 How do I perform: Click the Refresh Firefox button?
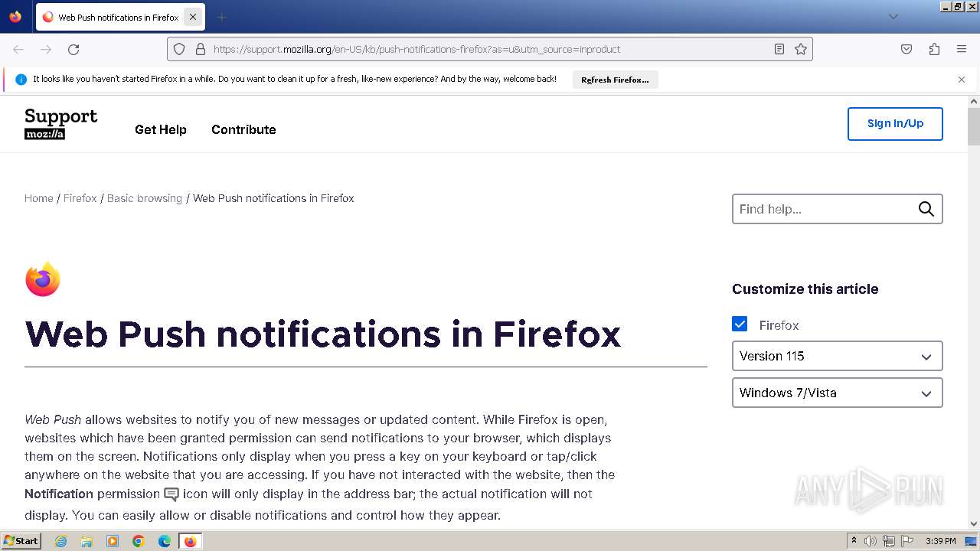tap(615, 80)
